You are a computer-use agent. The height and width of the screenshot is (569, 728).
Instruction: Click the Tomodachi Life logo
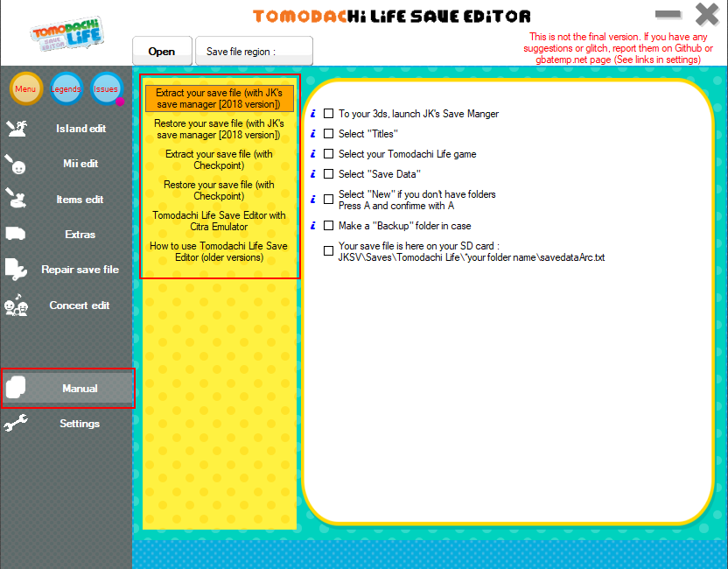coord(67,34)
